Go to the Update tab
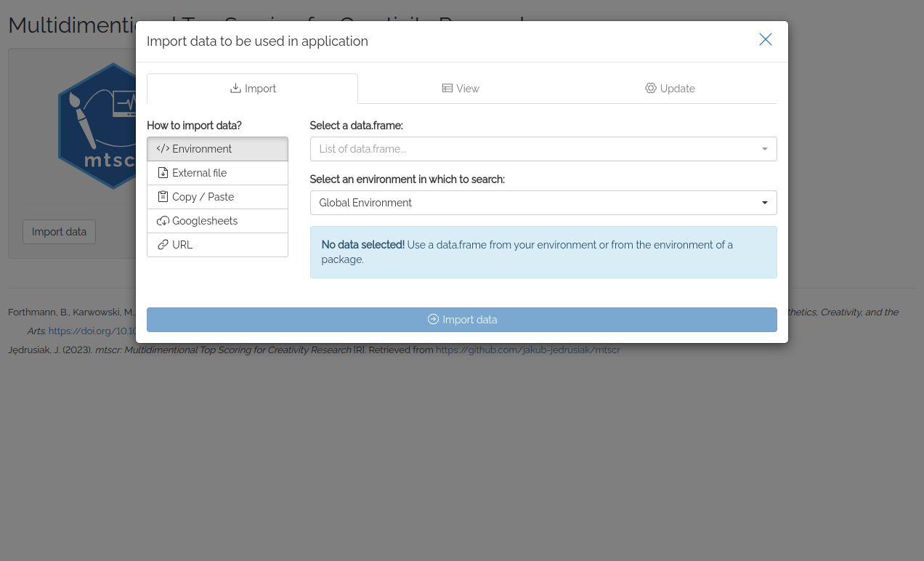Screen dimensions: 924x561 pos(670,89)
